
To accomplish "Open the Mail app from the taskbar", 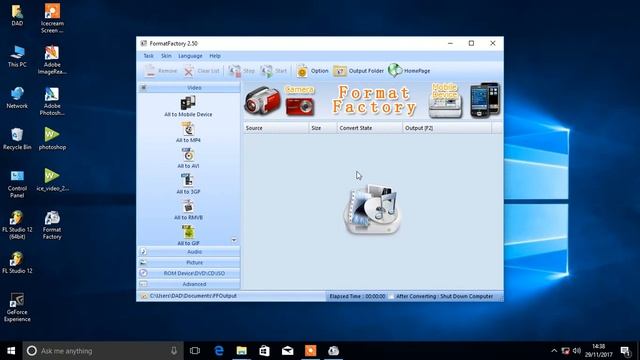I will pyautogui.click(x=287, y=351).
